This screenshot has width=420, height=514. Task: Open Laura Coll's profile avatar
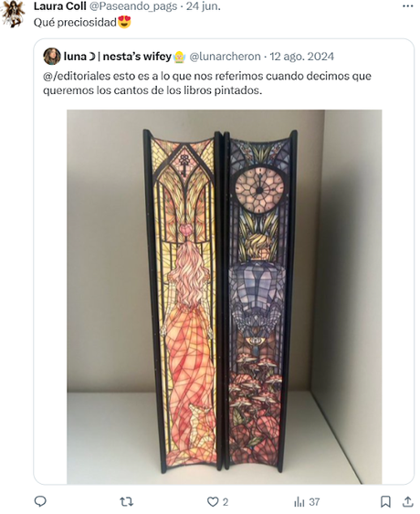pyautogui.click(x=12, y=13)
